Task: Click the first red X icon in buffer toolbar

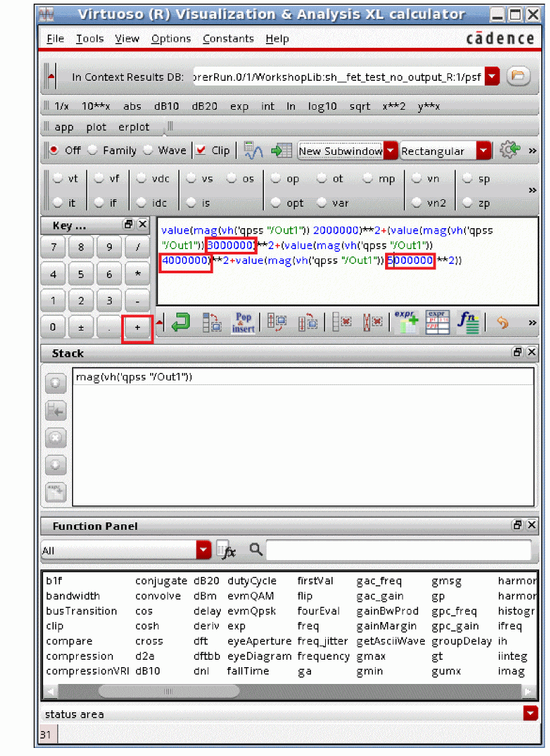Action: pyautogui.click(x=341, y=322)
